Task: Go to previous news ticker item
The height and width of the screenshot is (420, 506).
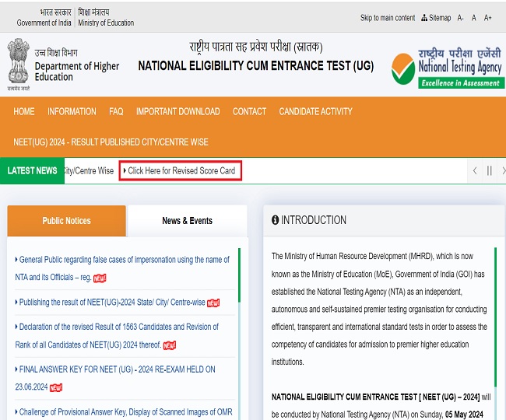Action: point(475,170)
